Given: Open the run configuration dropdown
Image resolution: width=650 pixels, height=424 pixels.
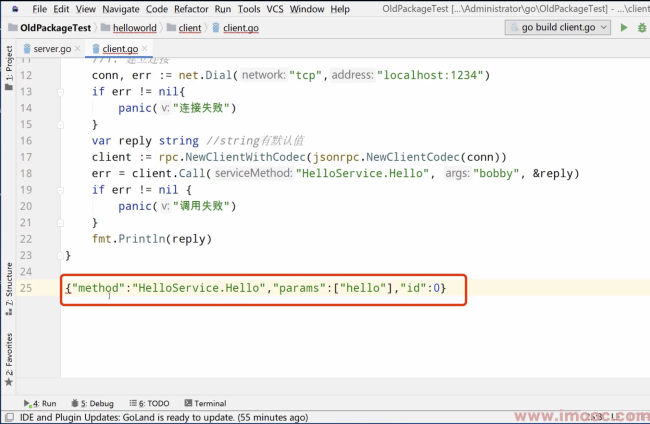Looking at the screenshot, I should [557, 27].
